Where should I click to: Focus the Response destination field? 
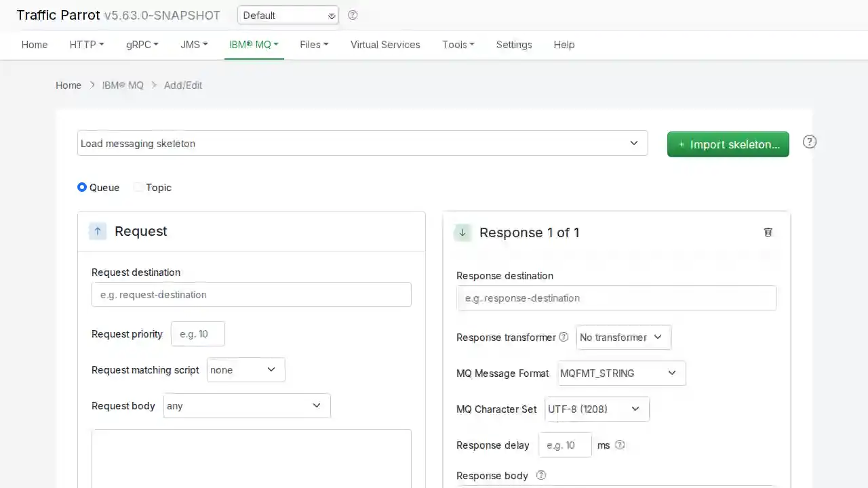(x=616, y=298)
